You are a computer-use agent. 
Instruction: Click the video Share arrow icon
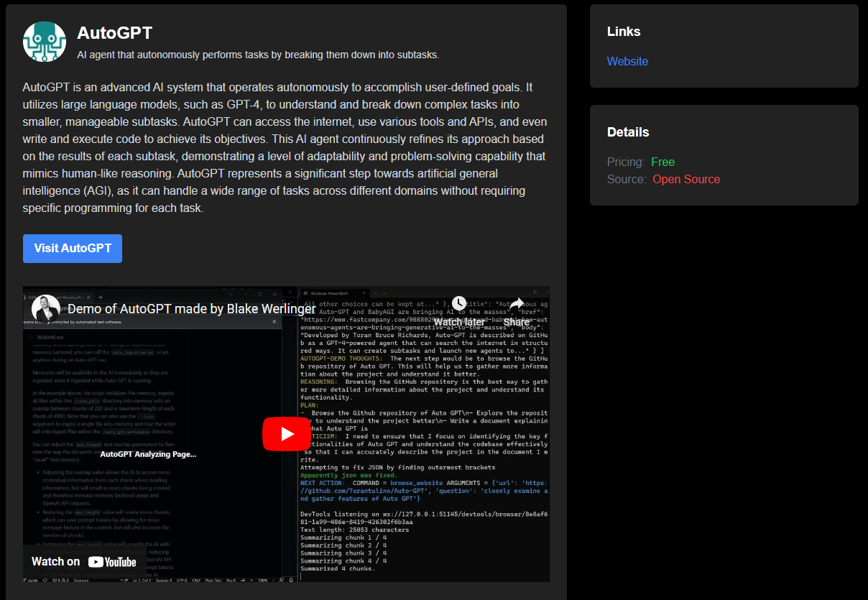click(517, 303)
